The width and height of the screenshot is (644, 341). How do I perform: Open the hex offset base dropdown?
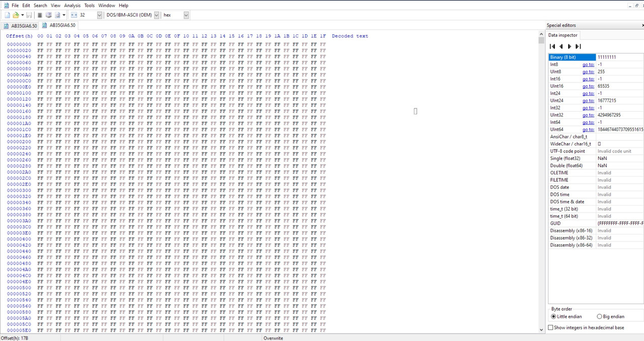coord(186,15)
